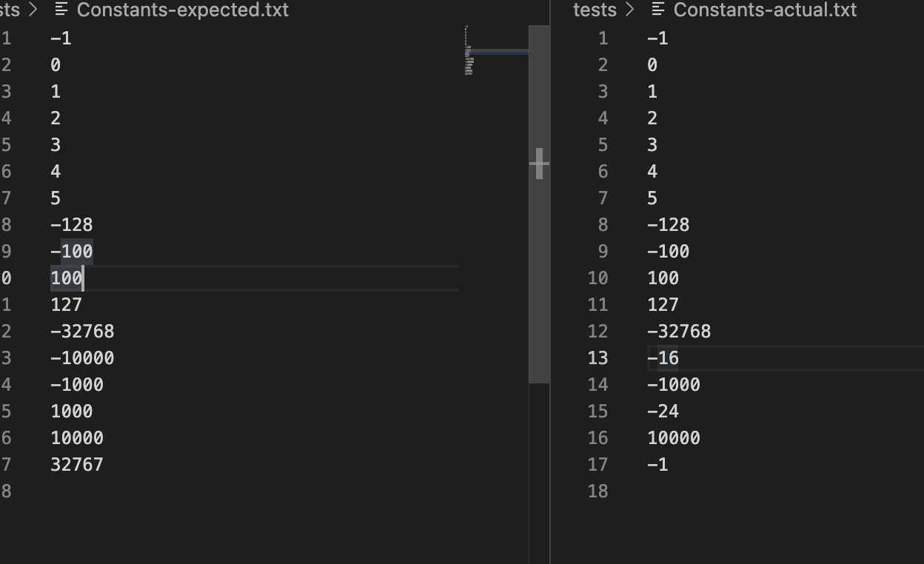Click line number 18 in Constants-actual.txt

tap(597, 491)
